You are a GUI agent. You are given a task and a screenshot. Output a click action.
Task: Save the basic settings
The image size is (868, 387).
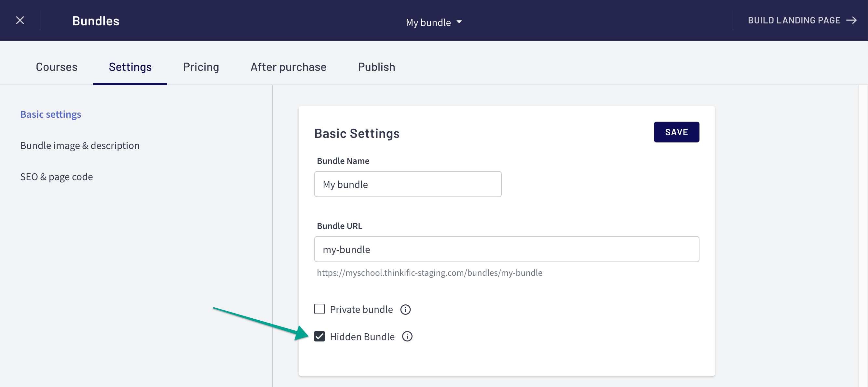[676, 132]
